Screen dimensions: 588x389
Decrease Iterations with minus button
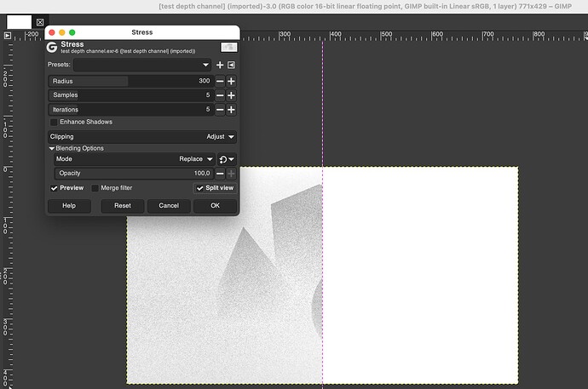coord(220,110)
